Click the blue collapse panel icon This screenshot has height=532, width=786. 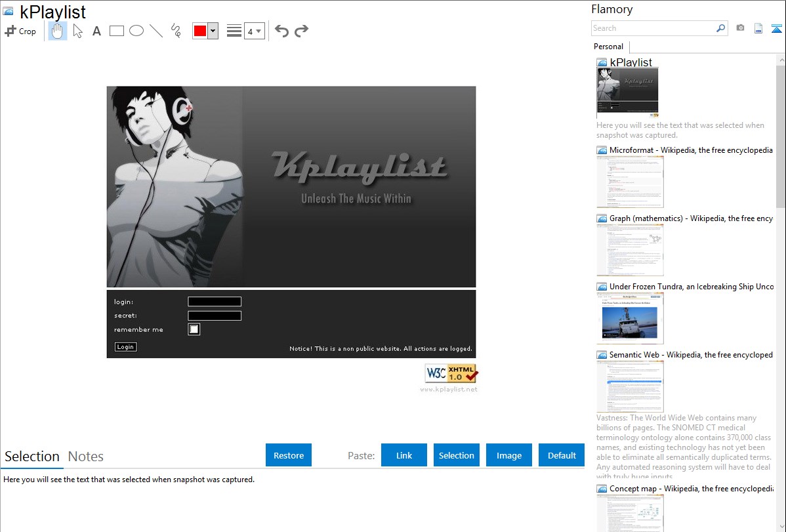pos(776,28)
